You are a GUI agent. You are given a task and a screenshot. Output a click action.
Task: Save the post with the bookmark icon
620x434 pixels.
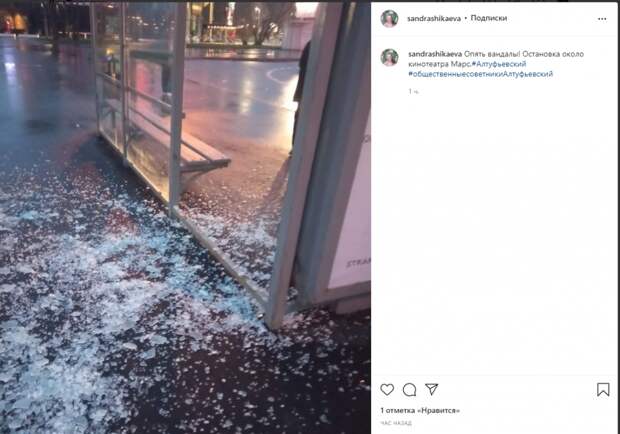[x=603, y=389]
